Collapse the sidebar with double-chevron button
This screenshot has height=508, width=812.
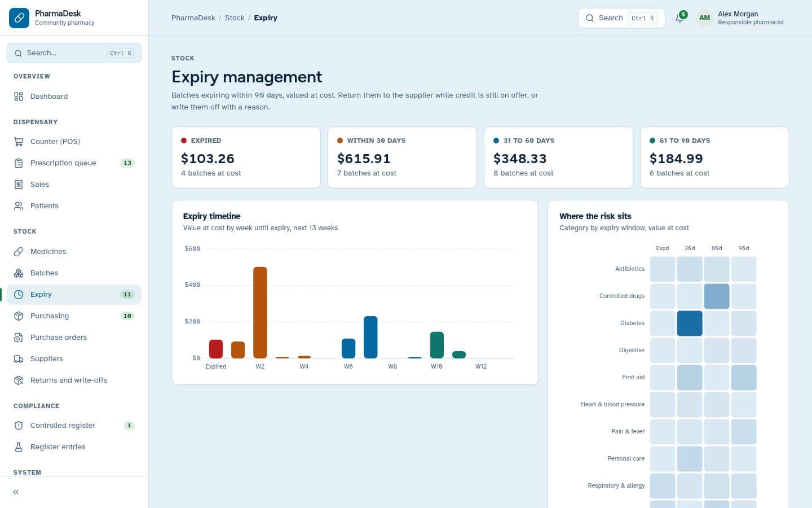point(16,492)
